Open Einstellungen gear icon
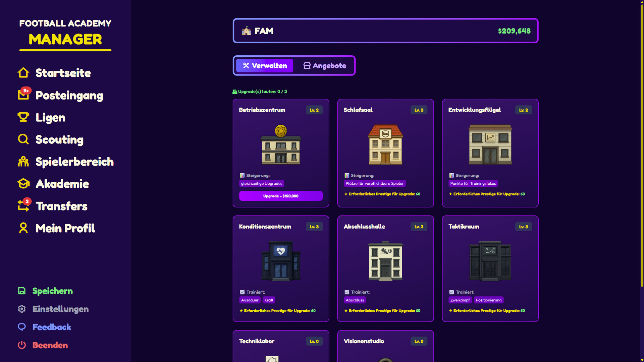The height and width of the screenshot is (362, 644). [22, 309]
